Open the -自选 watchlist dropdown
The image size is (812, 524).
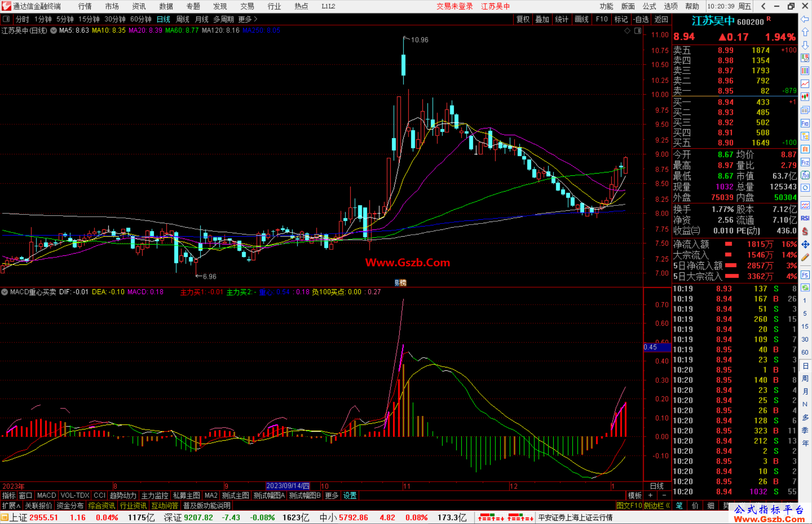[x=641, y=19]
